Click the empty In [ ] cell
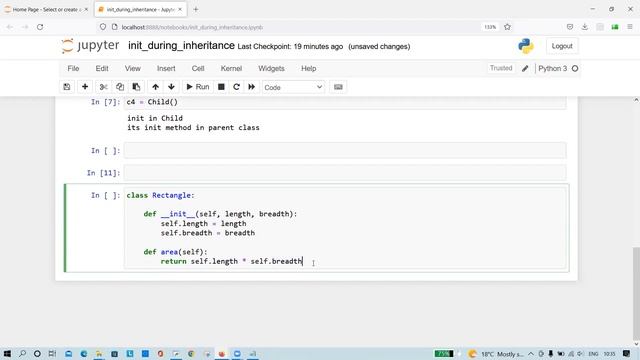640x360 pixels. pyautogui.click(x=345, y=151)
